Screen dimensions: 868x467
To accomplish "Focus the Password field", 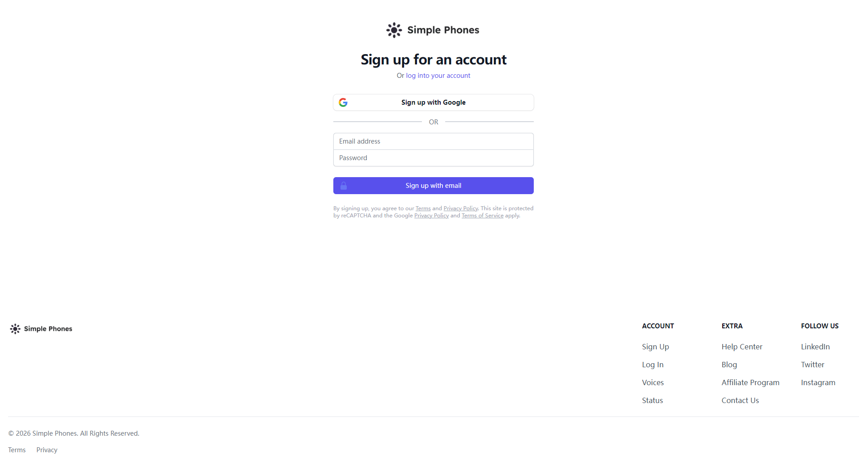I will pyautogui.click(x=433, y=158).
